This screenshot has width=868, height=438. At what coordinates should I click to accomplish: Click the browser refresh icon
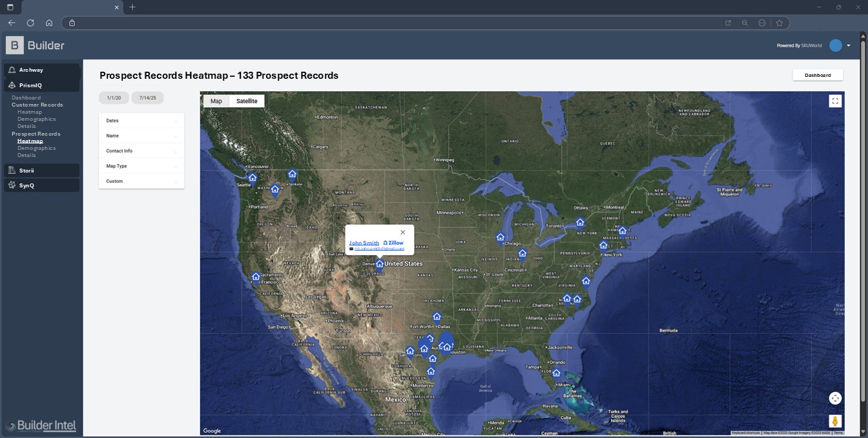click(x=30, y=23)
